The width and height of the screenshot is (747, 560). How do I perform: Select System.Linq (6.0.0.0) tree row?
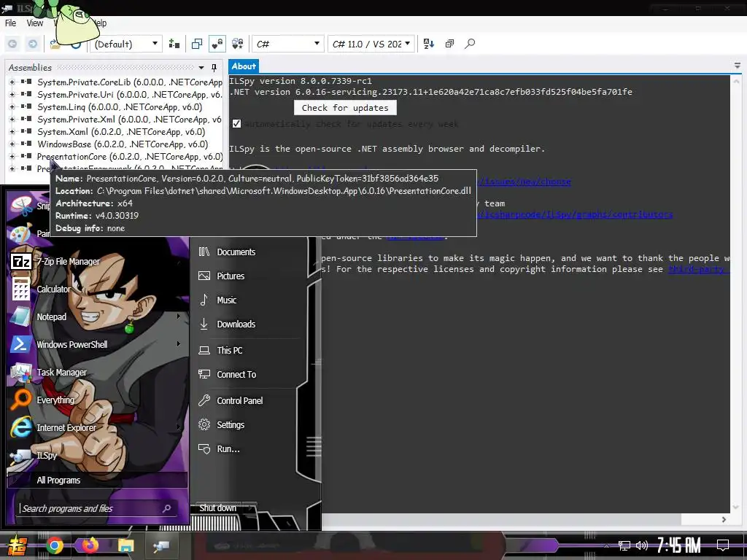click(120, 106)
